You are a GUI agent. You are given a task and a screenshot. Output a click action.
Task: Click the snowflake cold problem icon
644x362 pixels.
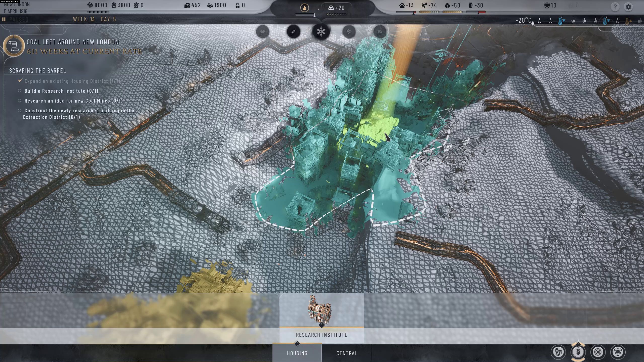coord(321,32)
